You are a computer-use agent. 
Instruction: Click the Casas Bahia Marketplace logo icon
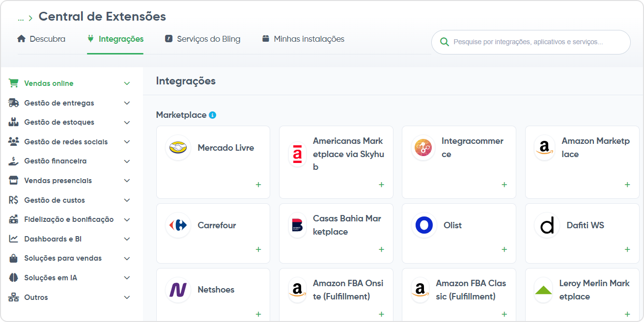297,225
